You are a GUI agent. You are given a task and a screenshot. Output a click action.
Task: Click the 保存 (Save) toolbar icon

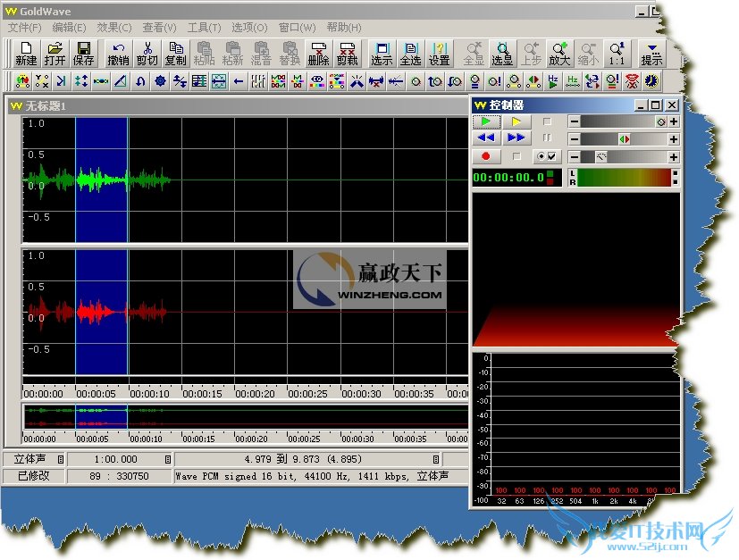[83, 54]
